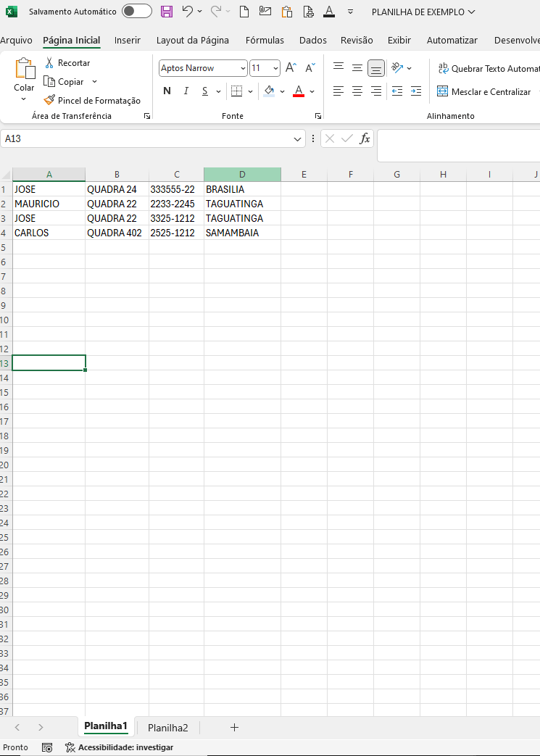Click the increase indent icon
The width and height of the screenshot is (540, 756).
[415, 91]
